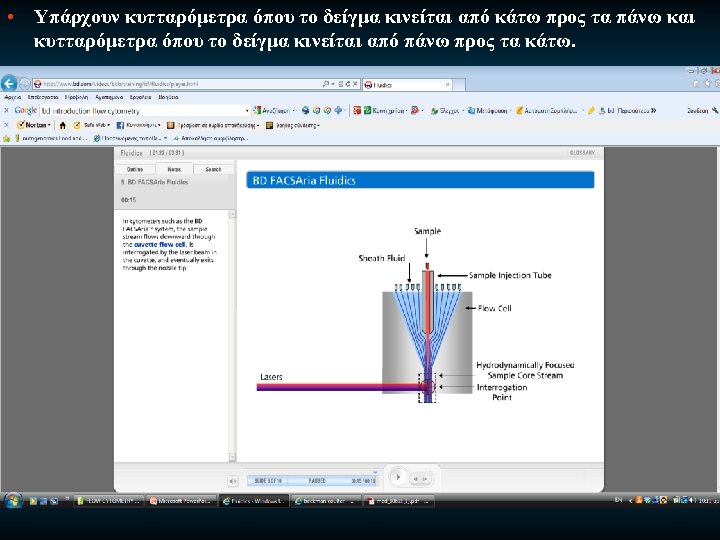The image size is (720, 540).
Task: Click the notes panel scroll up arrow
Action: [232, 214]
